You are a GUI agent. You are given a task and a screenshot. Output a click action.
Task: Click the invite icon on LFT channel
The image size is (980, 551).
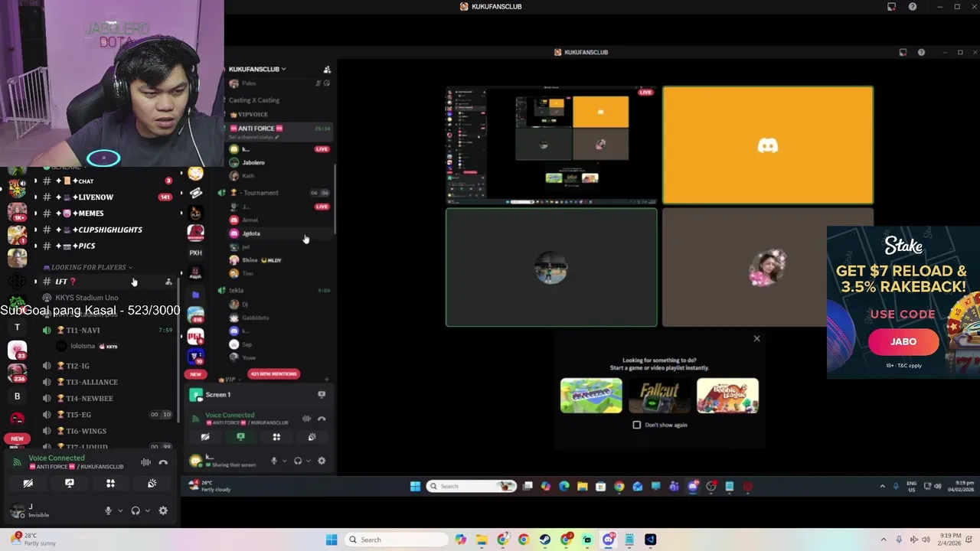pos(168,282)
